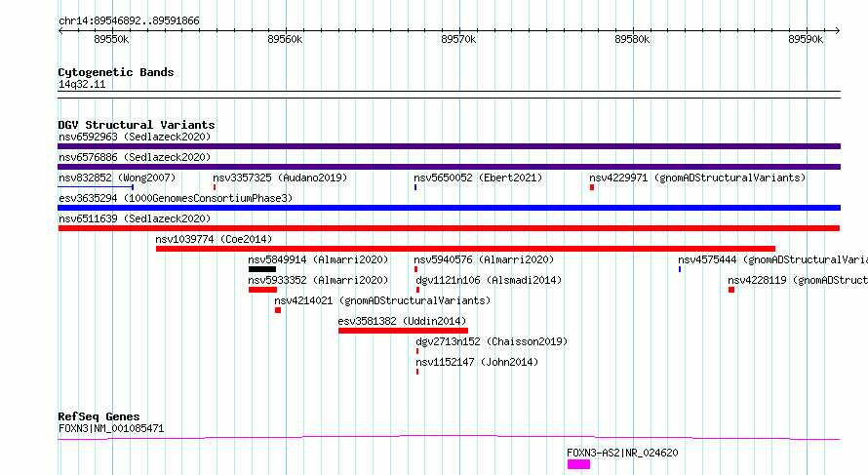Image resolution: width=868 pixels, height=475 pixels.
Task: Open esv3635294 (1000GenomesConsortiumPhase3) label
Action: (x=176, y=198)
